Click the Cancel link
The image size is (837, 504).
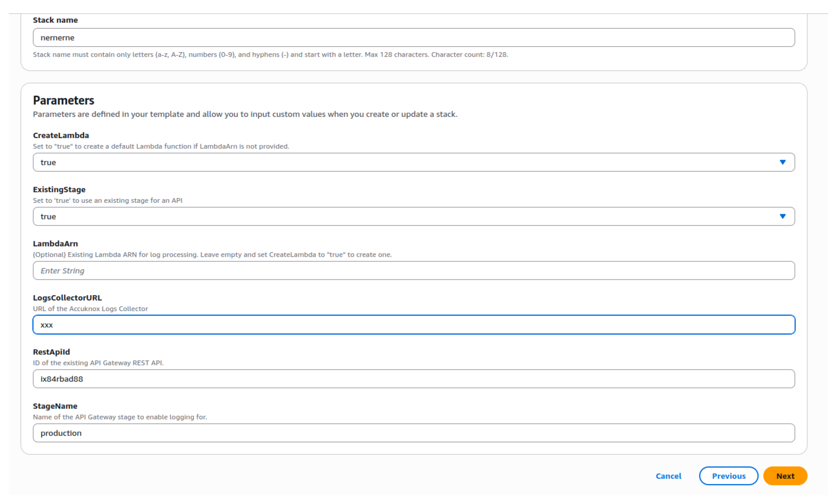click(668, 476)
